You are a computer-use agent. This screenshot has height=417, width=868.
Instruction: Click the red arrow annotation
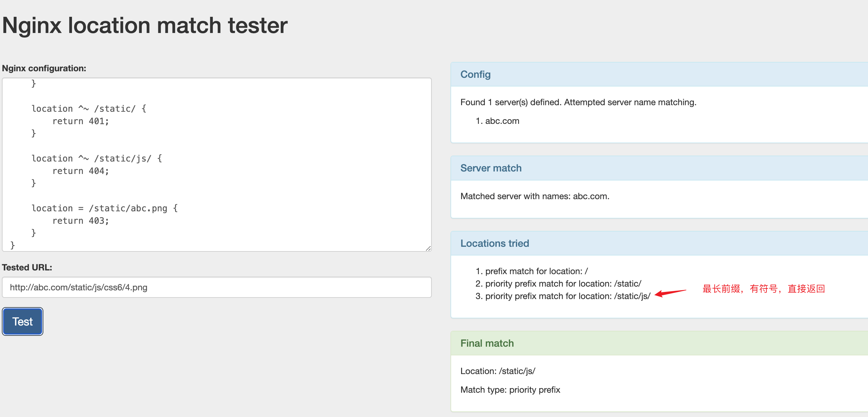click(670, 293)
